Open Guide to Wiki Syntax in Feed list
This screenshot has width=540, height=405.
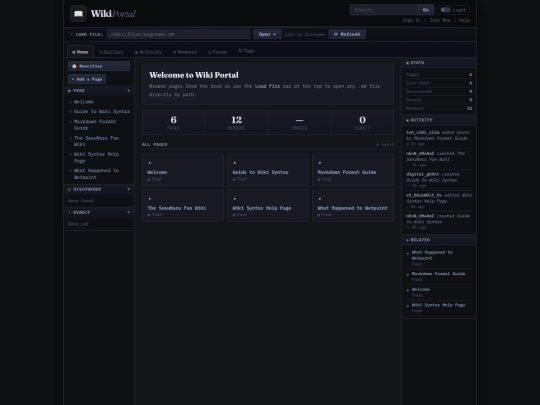coord(102,112)
